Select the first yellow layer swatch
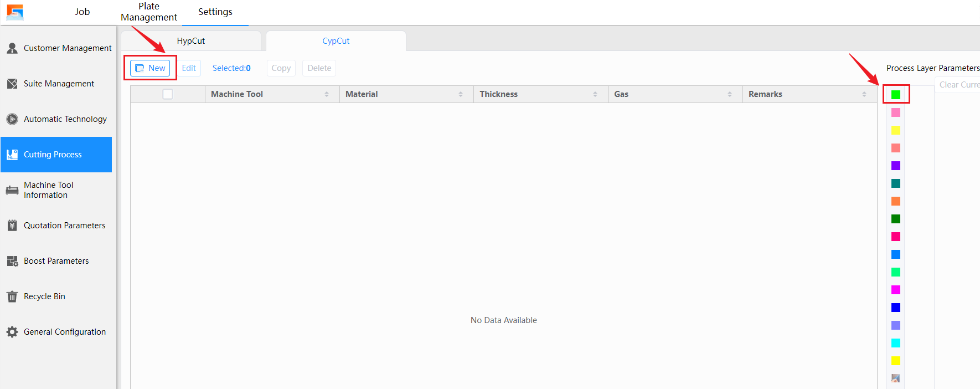 896,130
